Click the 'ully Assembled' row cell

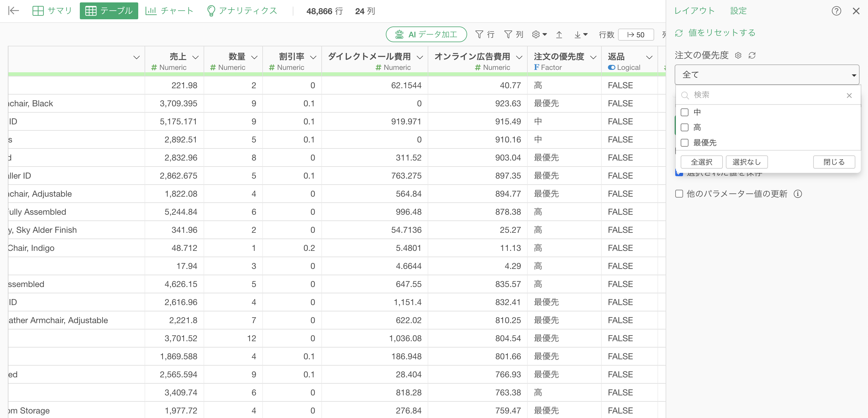(76, 212)
